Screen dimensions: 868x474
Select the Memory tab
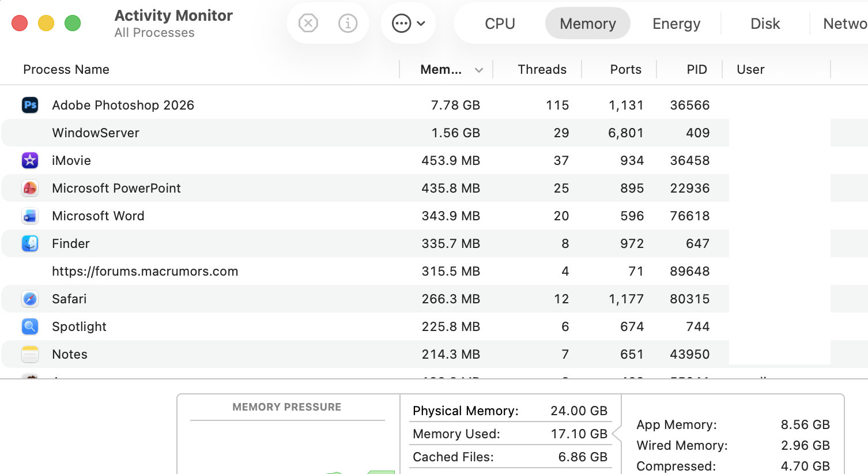point(588,24)
